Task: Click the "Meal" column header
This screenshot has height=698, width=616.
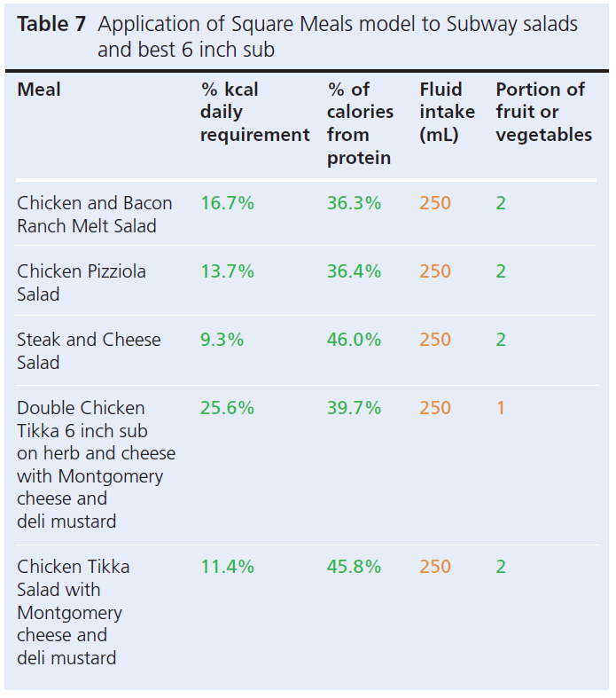Action: tap(39, 90)
